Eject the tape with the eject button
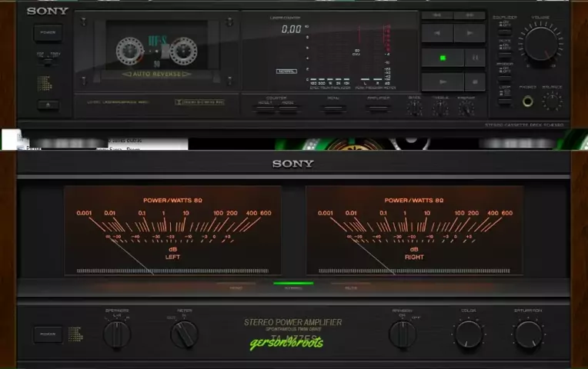This screenshot has height=369, width=588. (x=48, y=105)
